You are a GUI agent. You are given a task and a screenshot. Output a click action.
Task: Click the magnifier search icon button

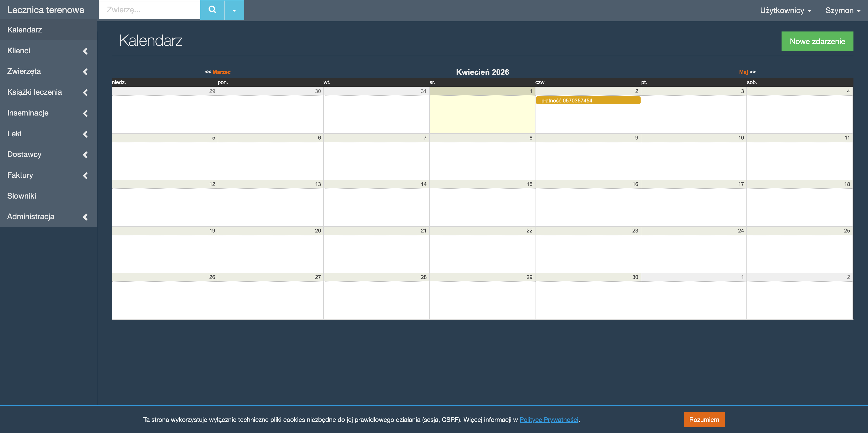212,10
